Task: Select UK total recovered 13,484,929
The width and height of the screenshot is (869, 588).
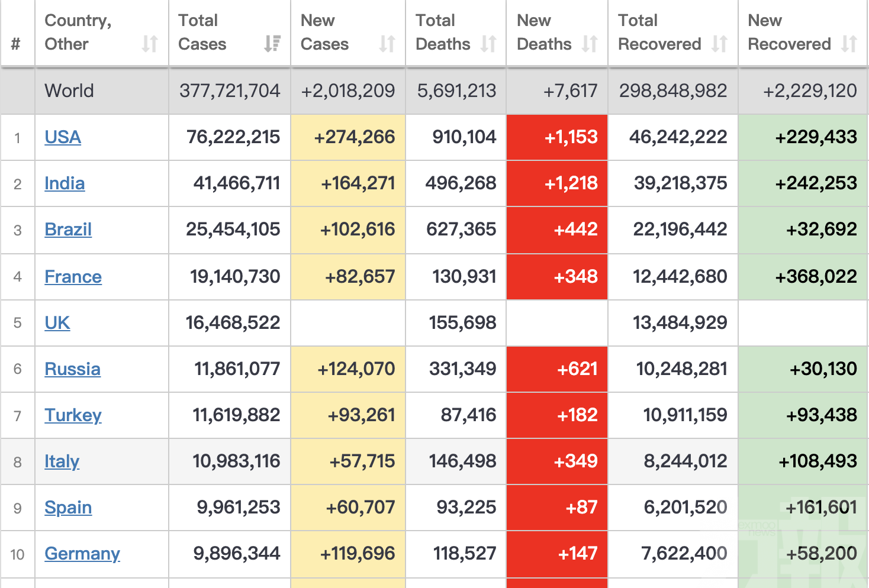Action: [x=680, y=323]
